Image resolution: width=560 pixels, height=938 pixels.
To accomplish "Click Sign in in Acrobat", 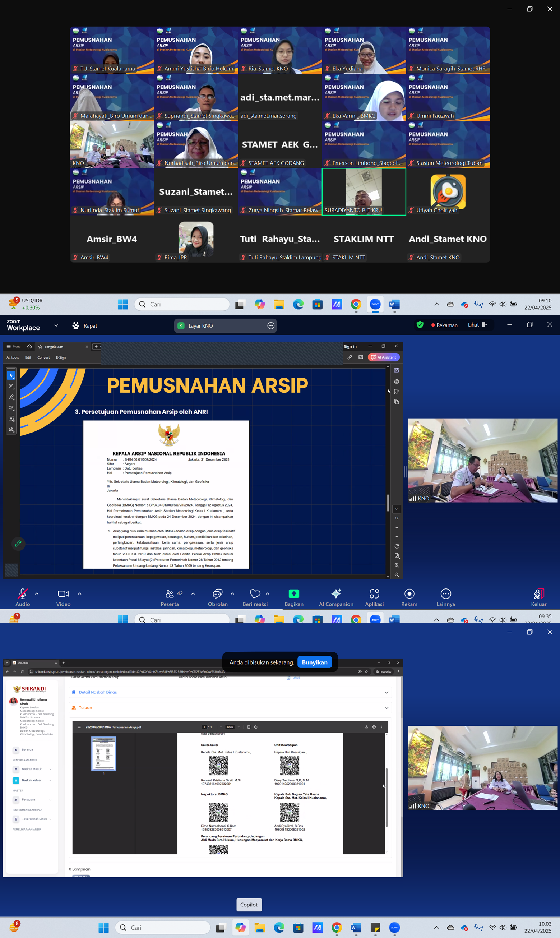I will tap(350, 346).
